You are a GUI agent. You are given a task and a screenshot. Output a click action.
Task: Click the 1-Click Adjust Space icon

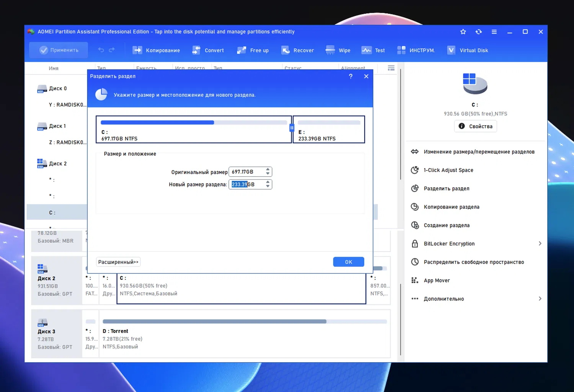(415, 170)
